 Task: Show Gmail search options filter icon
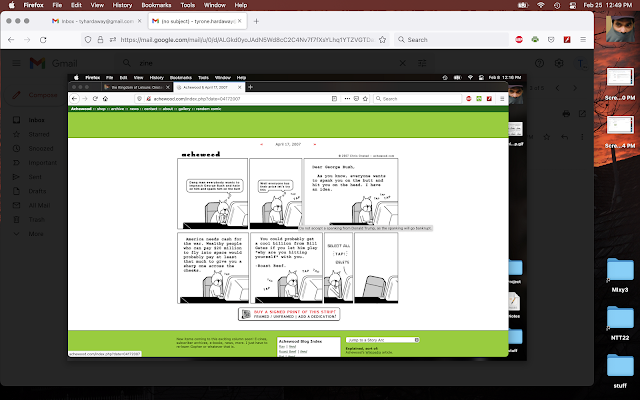coord(422,63)
